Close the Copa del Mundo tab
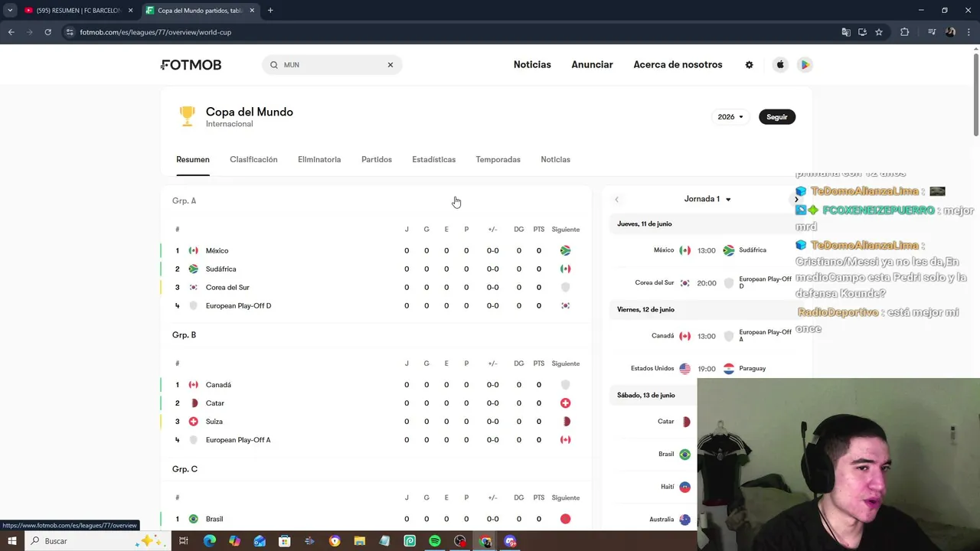980x551 pixels. tap(252, 11)
